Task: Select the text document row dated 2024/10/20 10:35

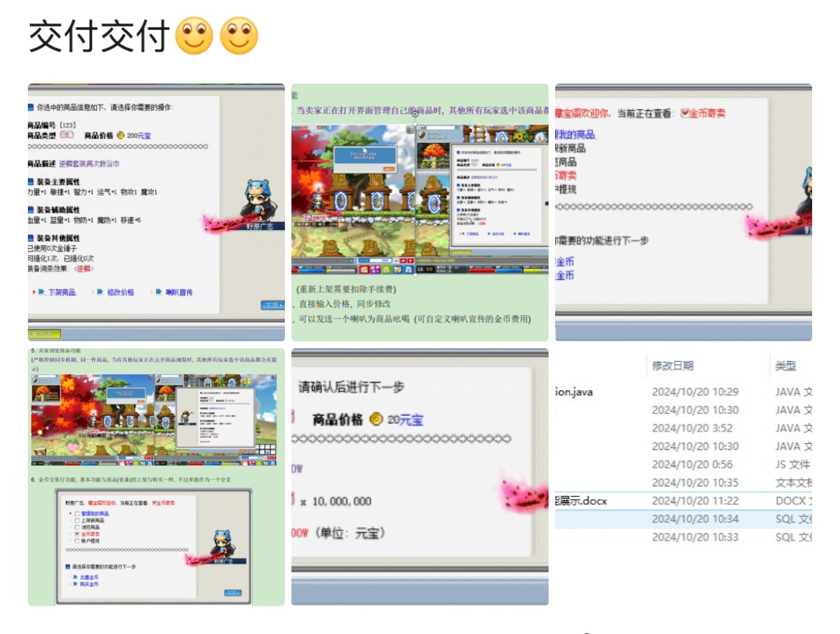Action: (x=683, y=482)
